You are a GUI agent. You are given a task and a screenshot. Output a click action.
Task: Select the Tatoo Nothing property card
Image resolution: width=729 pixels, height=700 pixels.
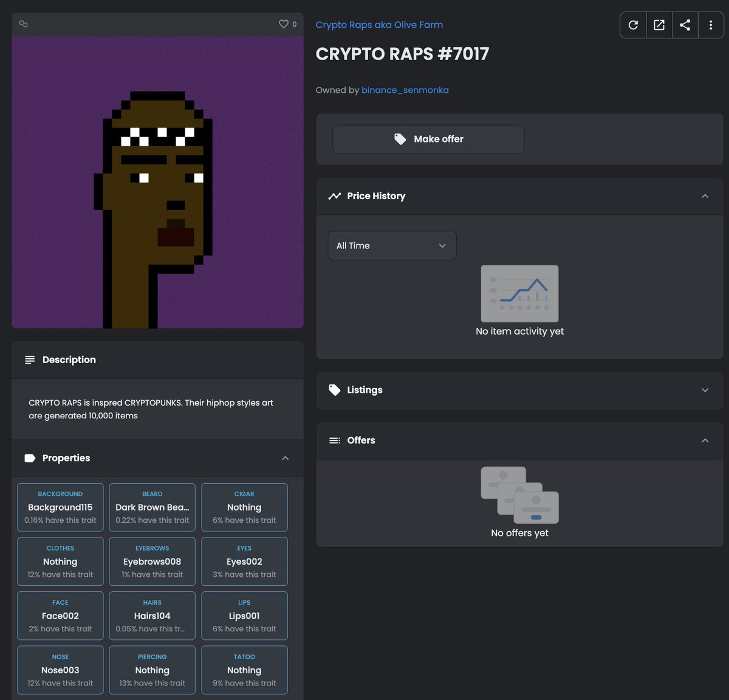[x=244, y=670]
